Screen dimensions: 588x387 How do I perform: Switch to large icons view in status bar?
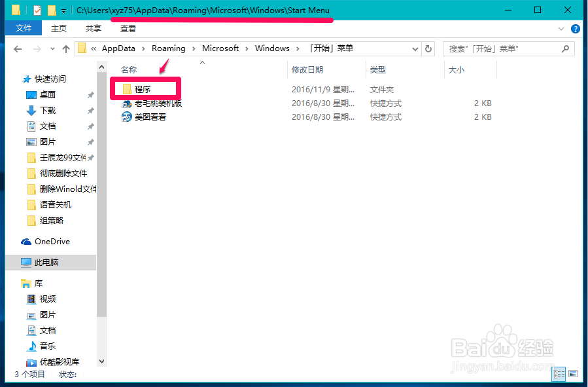574,374
